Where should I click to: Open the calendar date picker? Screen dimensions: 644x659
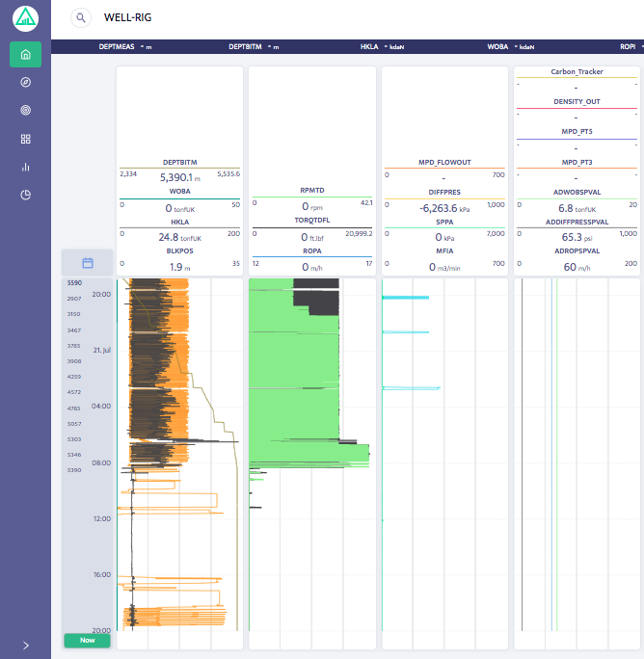(x=87, y=262)
